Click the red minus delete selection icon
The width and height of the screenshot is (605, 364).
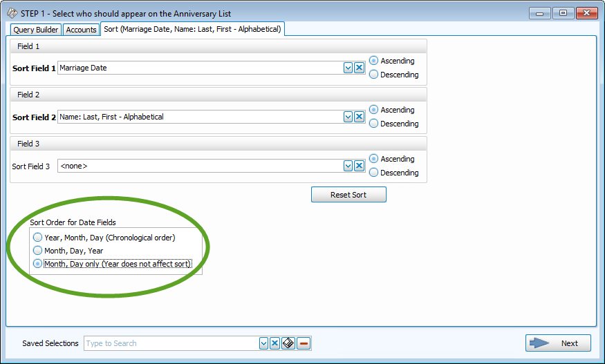point(304,343)
